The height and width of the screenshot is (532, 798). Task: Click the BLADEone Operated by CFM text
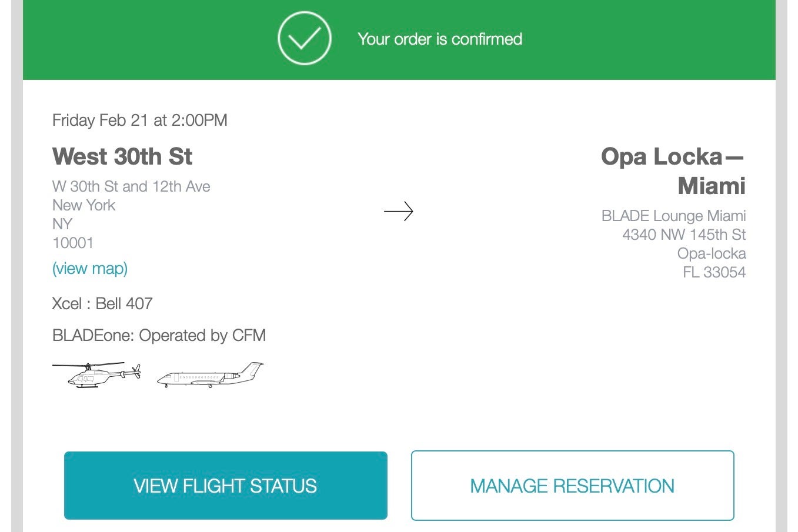(x=159, y=336)
